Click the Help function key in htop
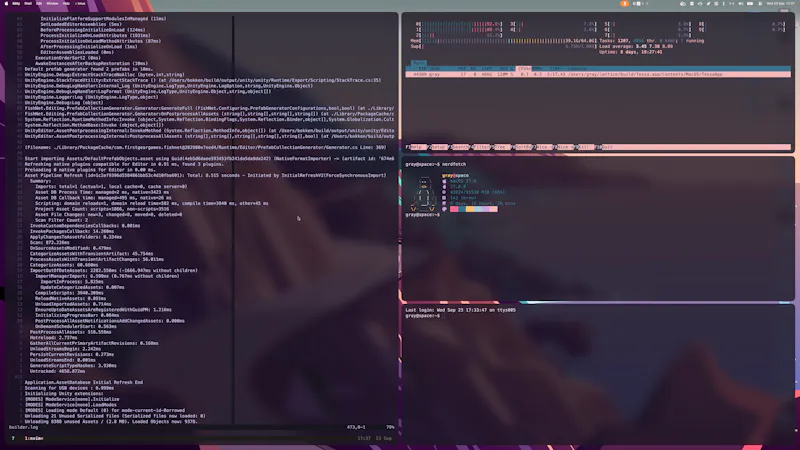 coord(416,147)
